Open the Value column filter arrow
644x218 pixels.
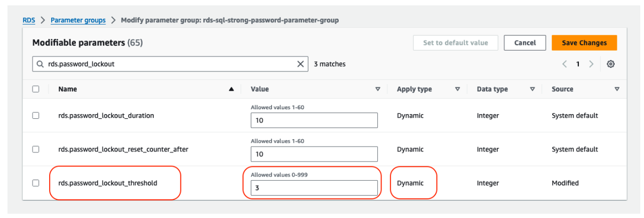(x=378, y=90)
